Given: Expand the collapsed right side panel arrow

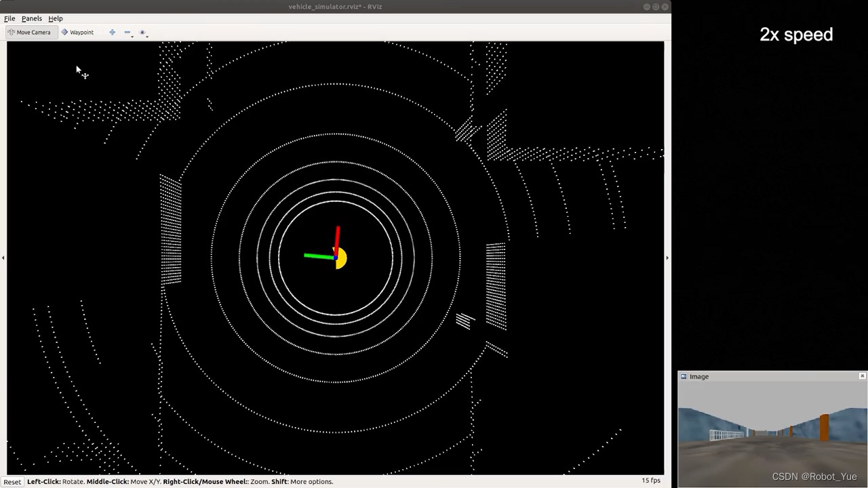Looking at the screenshot, I should coord(667,258).
